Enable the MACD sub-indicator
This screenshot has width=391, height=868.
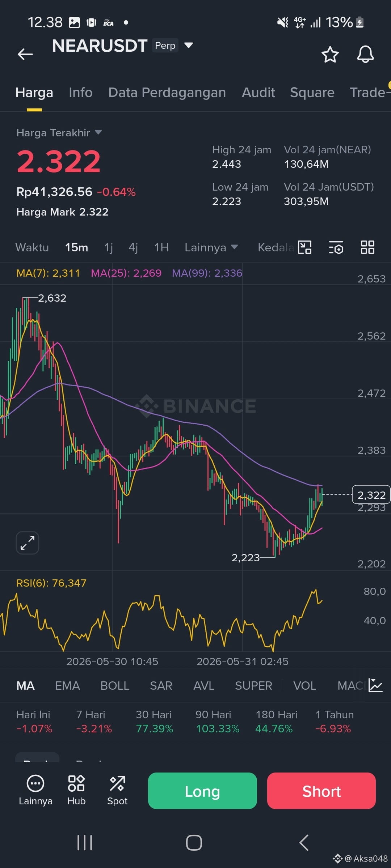[x=351, y=686]
